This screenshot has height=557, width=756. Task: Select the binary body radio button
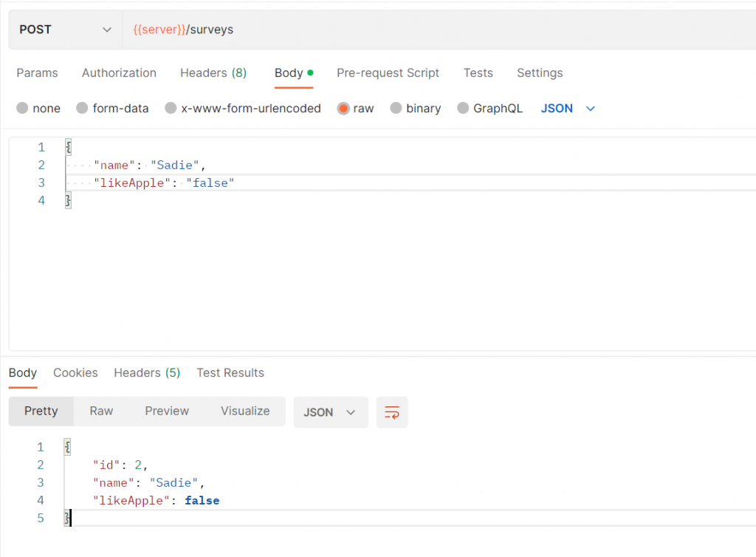[x=396, y=108]
